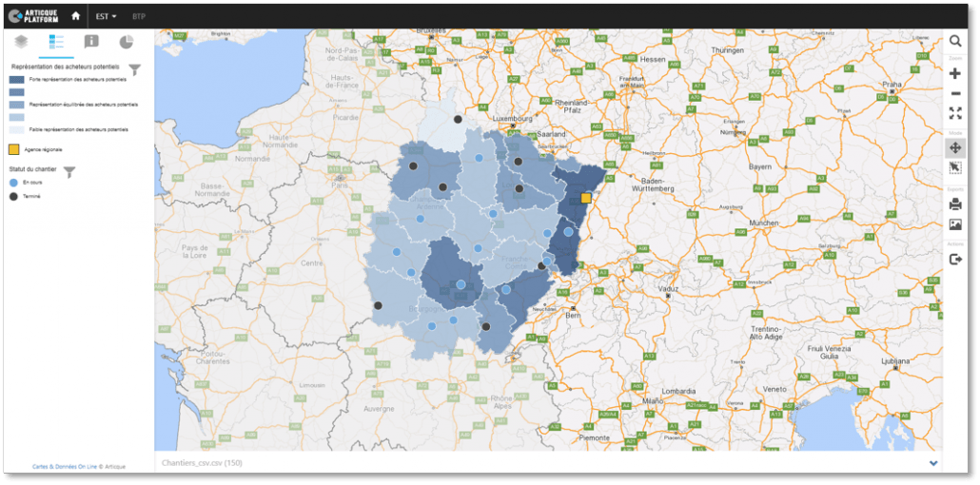
Task: Click the search magnifier on map toolbar
Action: (x=955, y=42)
